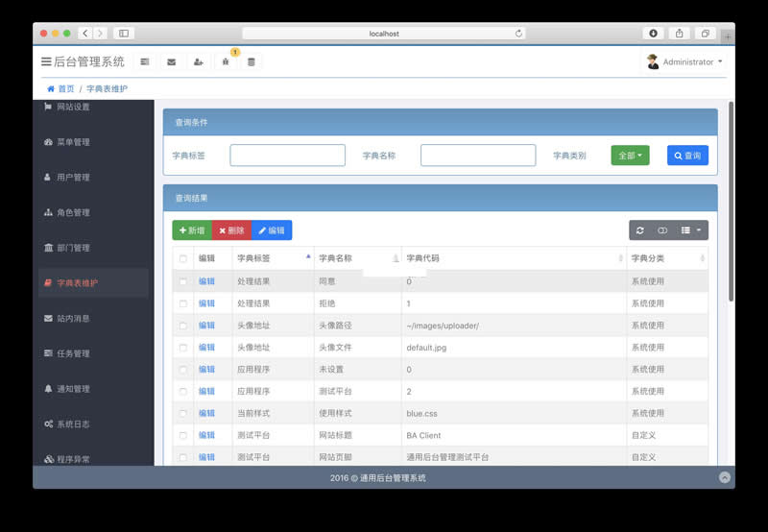This screenshot has width=768, height=532.
Task: Toggle the card view switch in table toolbar
Action: [x=662, y=230]
